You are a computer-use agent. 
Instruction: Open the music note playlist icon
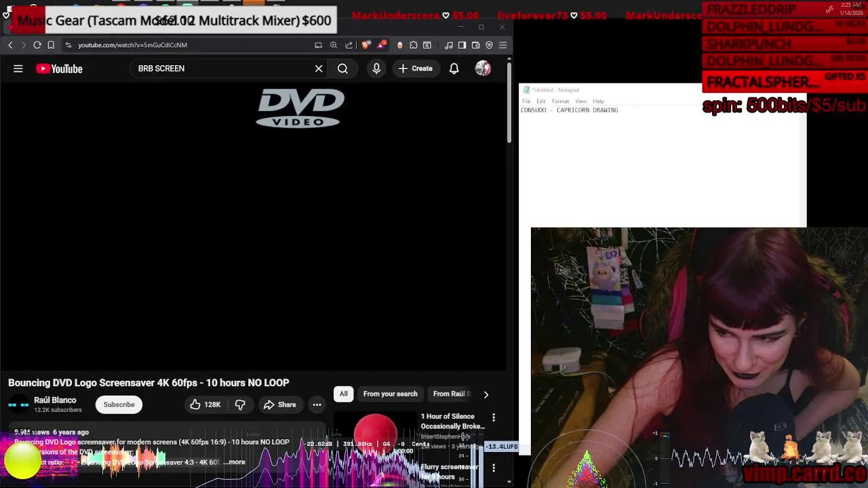(x=448, y=45)
